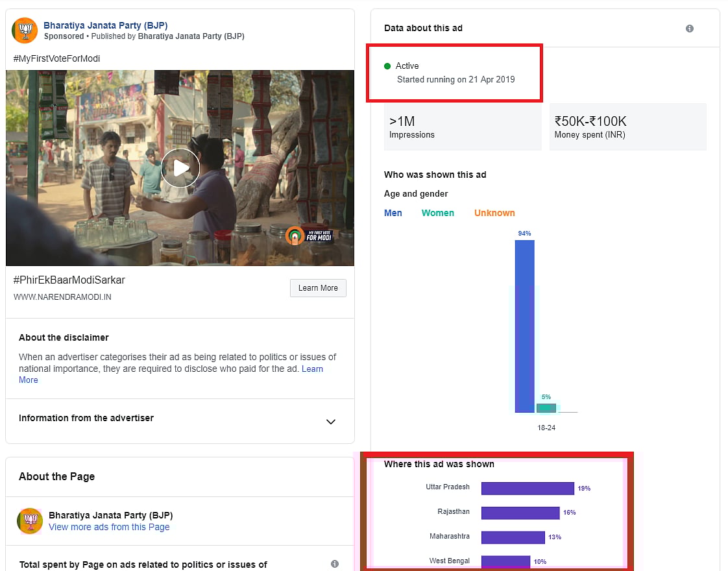The image size is (728, 571).
Task: Open Learn More link in disclaimer text
Action: pos(312,369)
